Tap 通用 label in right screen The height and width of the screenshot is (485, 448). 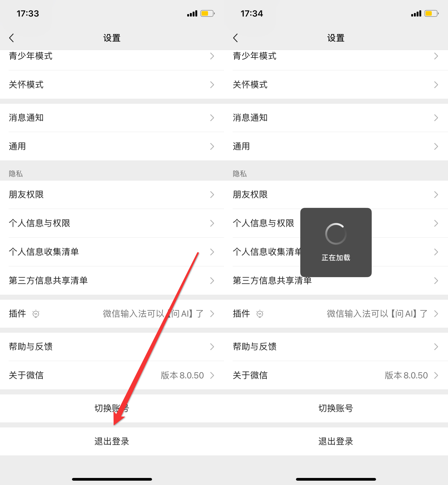click(x=241, y=146)
